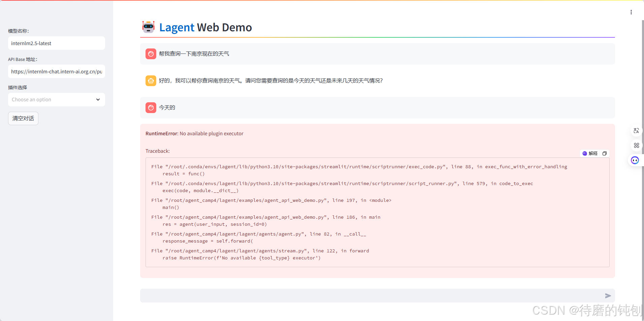The width and height of the screenshot is (644, 321).
Task: Click the 解释 explain button
Action: tap(590, 153)
